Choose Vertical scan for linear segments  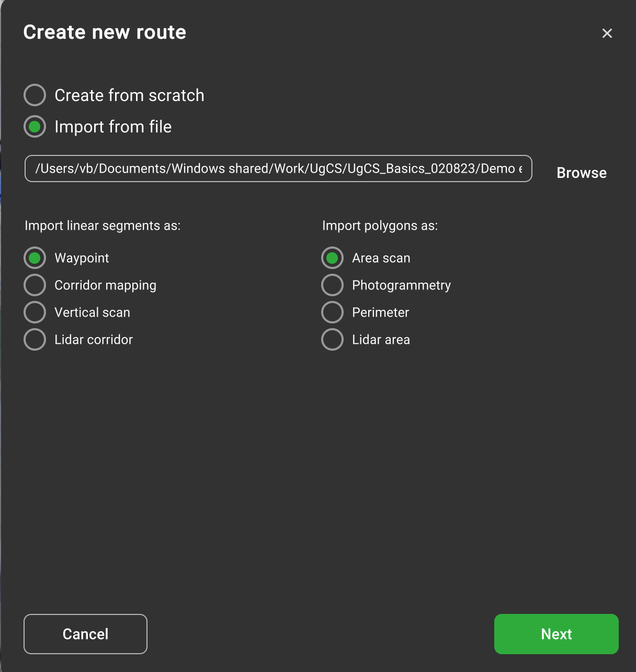35,312
